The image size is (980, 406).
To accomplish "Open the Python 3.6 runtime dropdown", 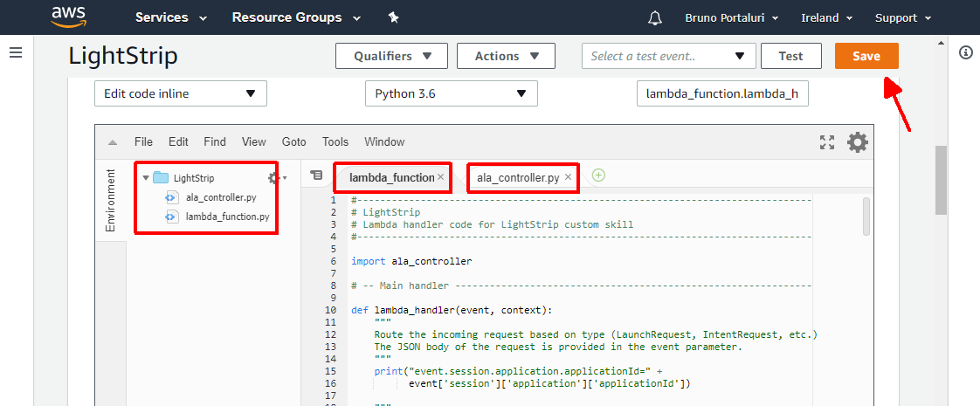I will pos(451,93).
